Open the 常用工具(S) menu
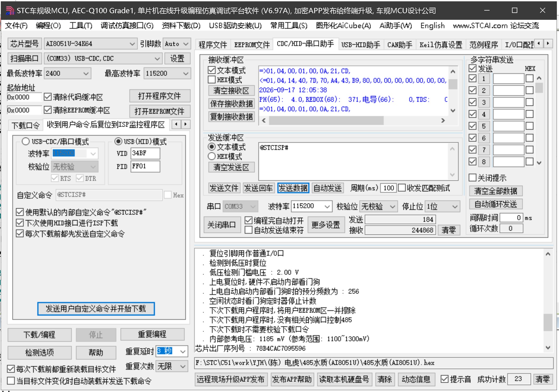 coord(289,26)
